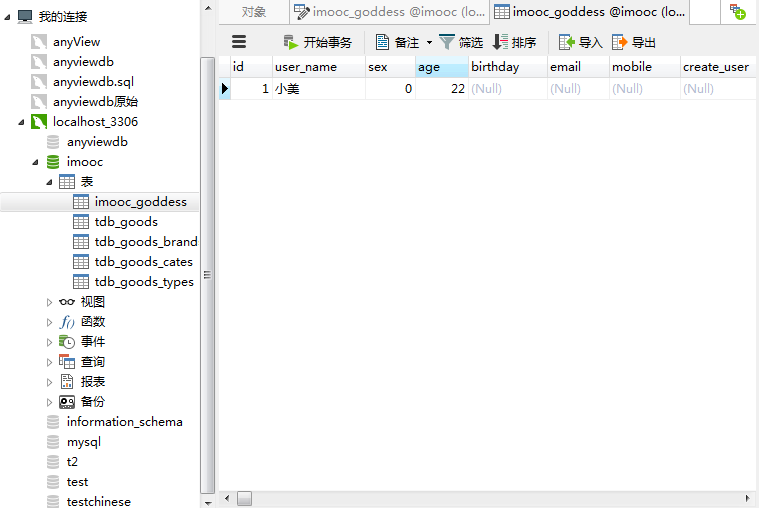Click the 报表 reports icon
760x508 pixels.
(67, 381)
